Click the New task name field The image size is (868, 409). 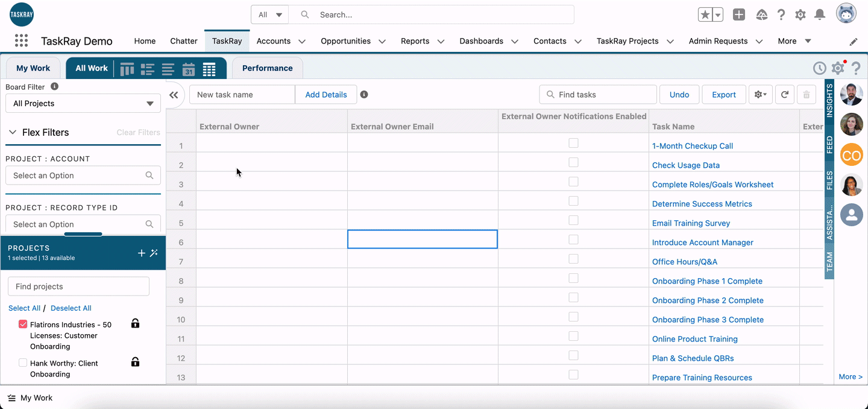(x=242, y=95)
